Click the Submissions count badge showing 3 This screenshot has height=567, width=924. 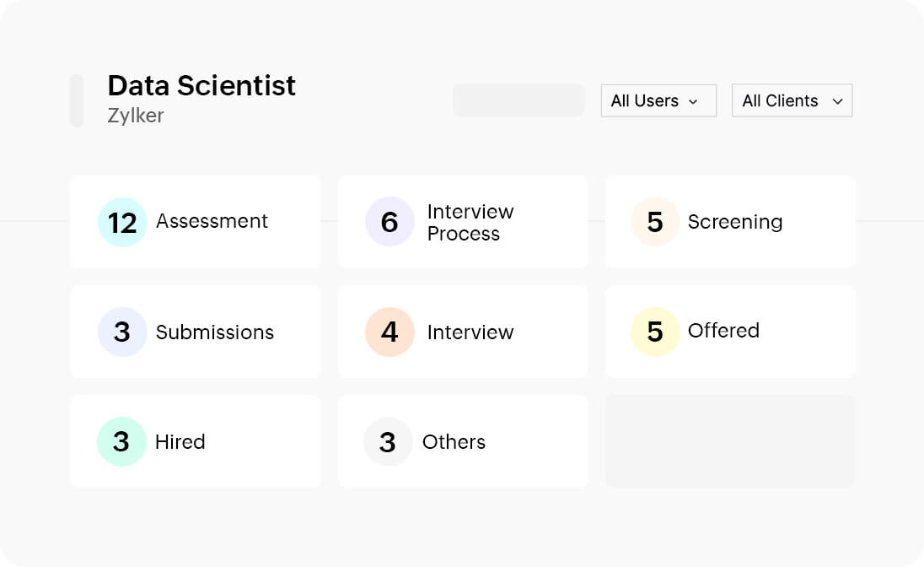(x=122, y=332)
